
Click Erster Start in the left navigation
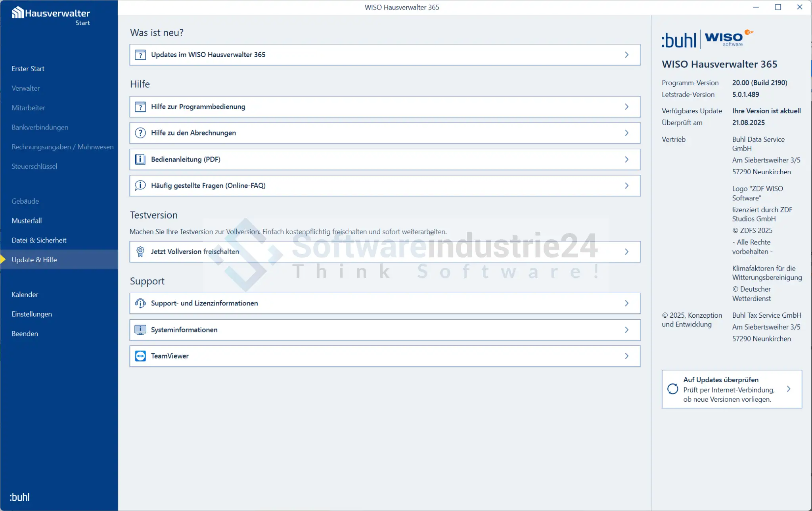click(28, 69)
